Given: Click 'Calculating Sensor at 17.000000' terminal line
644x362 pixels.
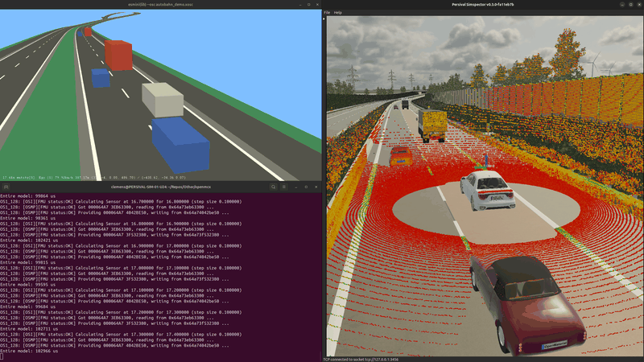Looking at the screenshot, I should (122, 268).
